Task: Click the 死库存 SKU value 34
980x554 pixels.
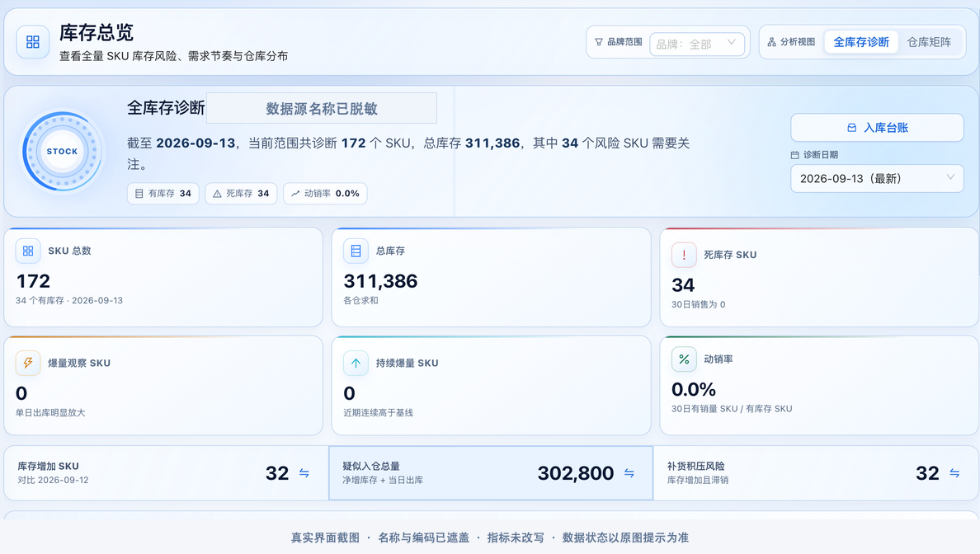Action: (x=683, y=285)
